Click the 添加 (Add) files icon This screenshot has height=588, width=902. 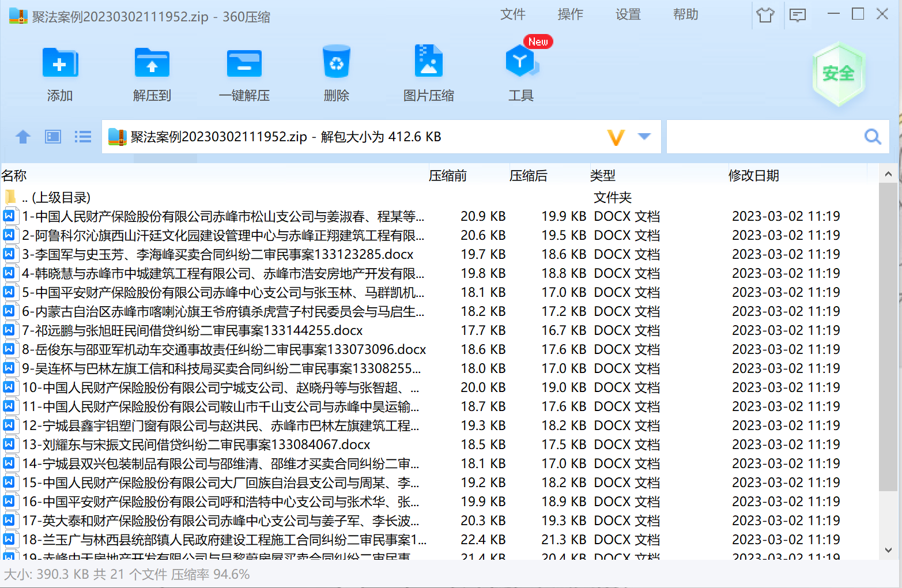pos(60,63)
